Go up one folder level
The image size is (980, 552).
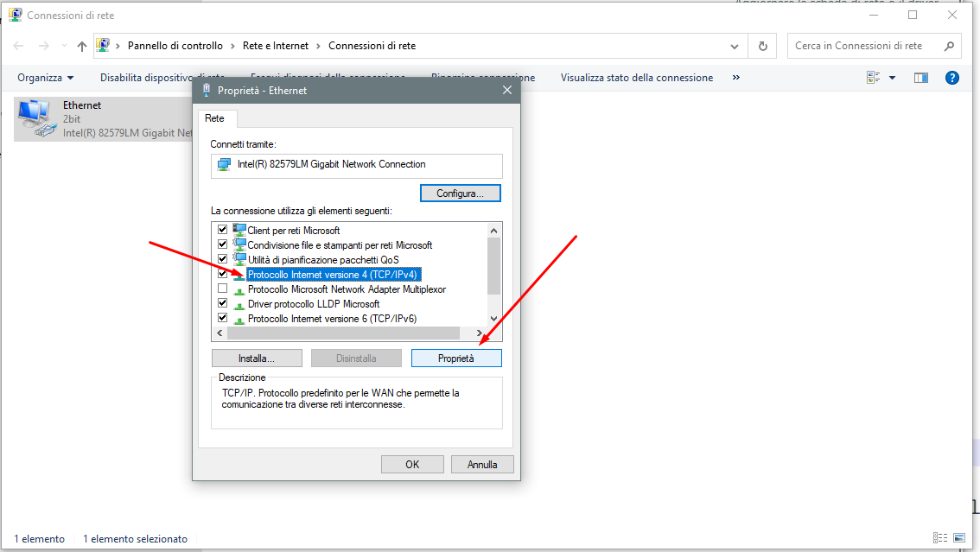point(82,46)
